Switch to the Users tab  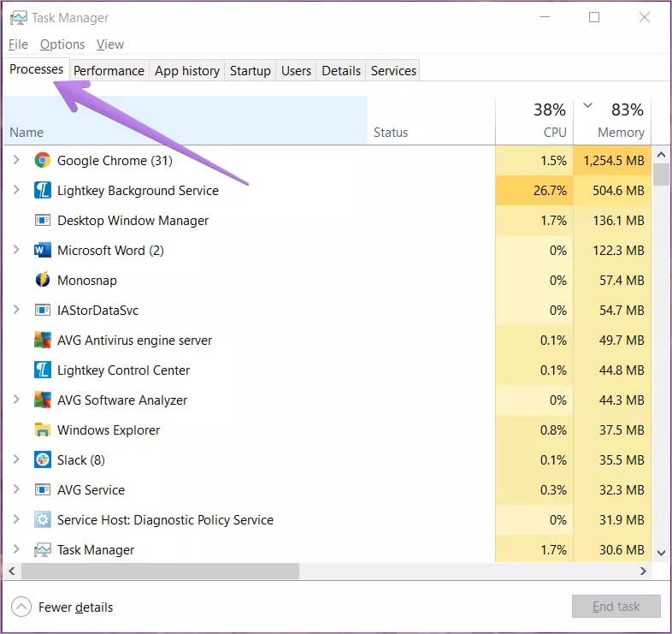click(x=296, y=71)
